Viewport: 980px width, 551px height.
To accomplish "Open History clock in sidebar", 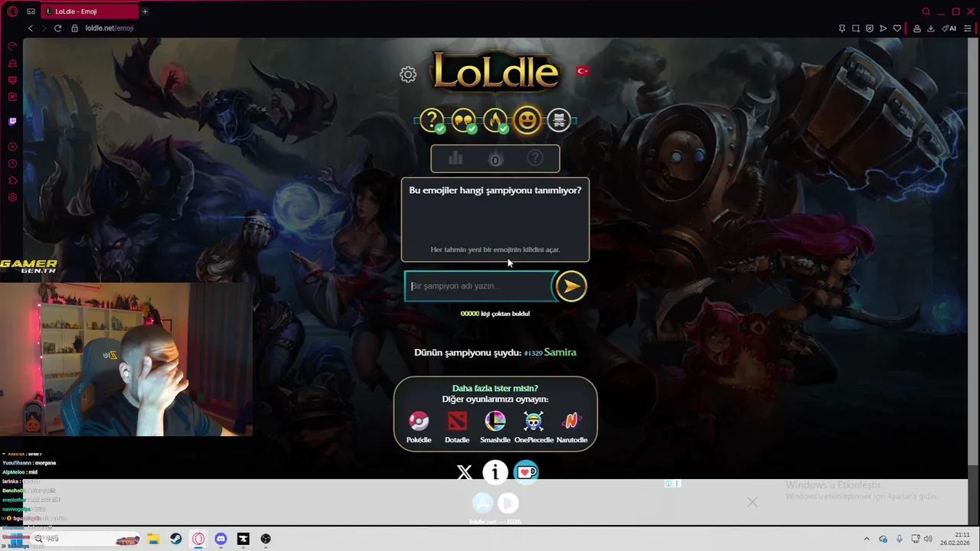I will tap(12, 164).
